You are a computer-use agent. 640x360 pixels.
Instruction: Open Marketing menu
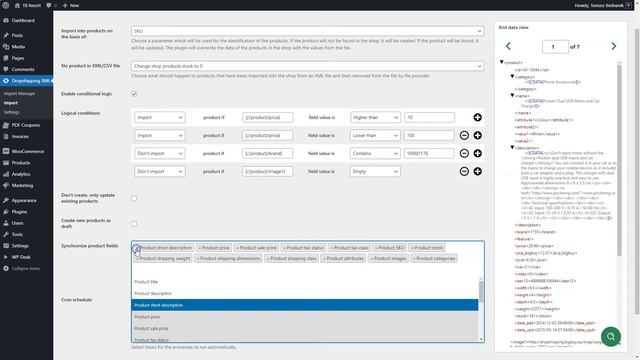click(22, 186)
